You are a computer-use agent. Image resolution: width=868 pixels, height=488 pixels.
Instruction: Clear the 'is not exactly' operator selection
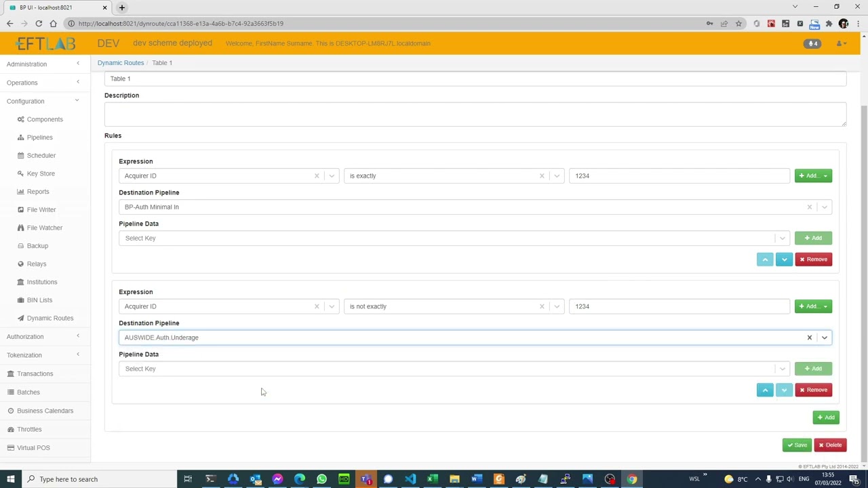[x=542, y=306]
